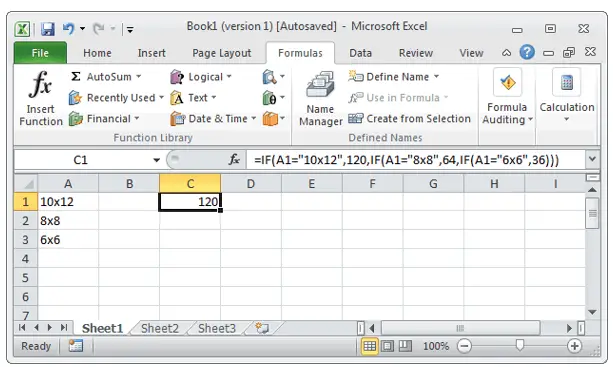Image resolution: width=613 pixels, height=367 pixels.
Task: Undo the last action
Action: coord(68,29)
